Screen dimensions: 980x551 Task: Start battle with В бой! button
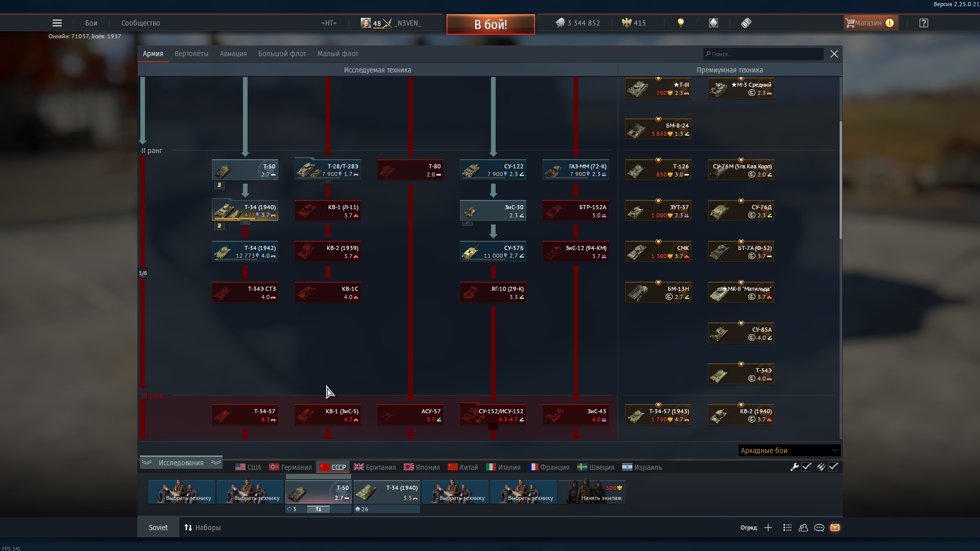(491, 24)
